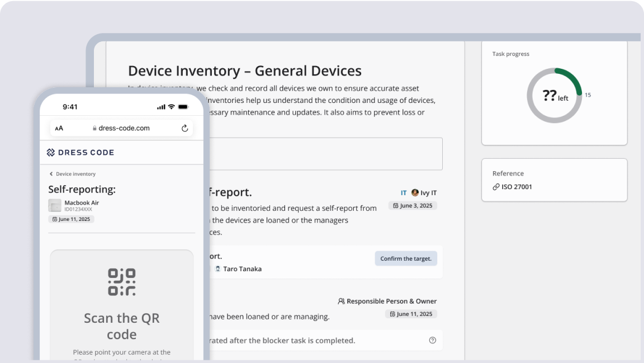Tap the reload icon in the address bar

coord(185,128)
